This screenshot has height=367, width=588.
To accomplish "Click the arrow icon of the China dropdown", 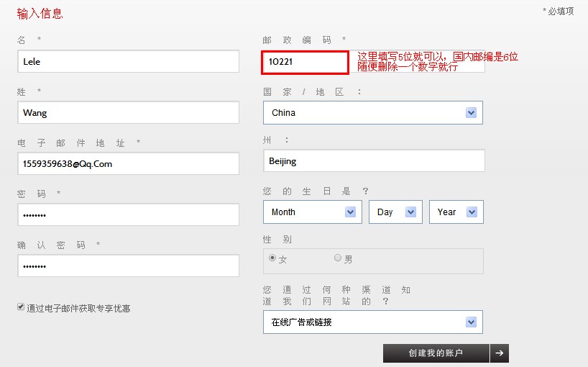I will click(x=471, y=113).
